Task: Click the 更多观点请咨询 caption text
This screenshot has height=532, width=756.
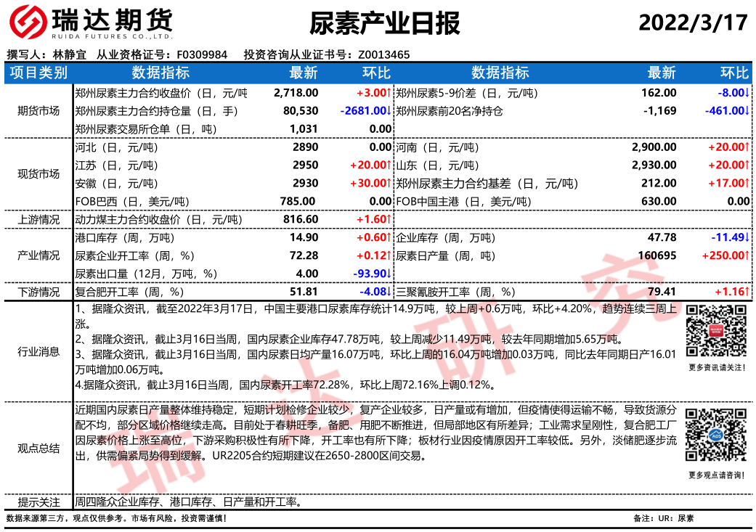Action: coord(716,475)
